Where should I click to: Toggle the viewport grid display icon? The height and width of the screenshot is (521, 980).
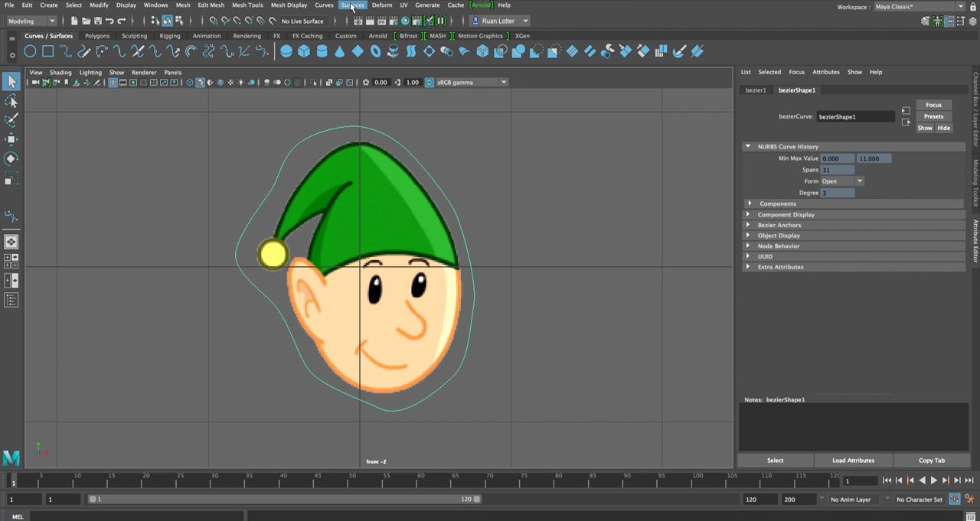(x=113, y=83)
